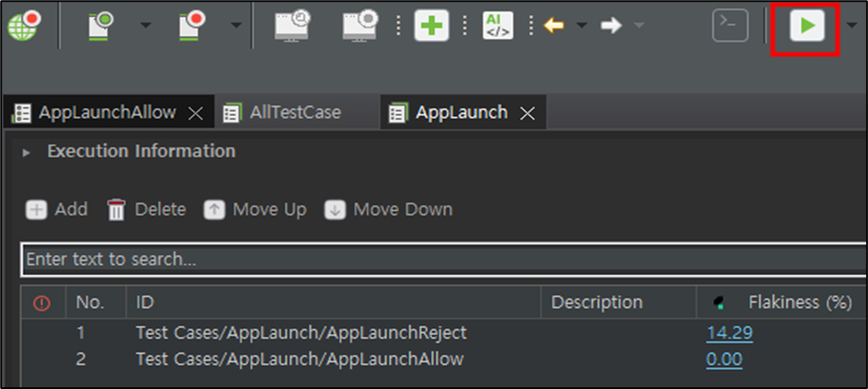868x389 pixels.
Task: Click the ID column header
Action: coord(333,303)
